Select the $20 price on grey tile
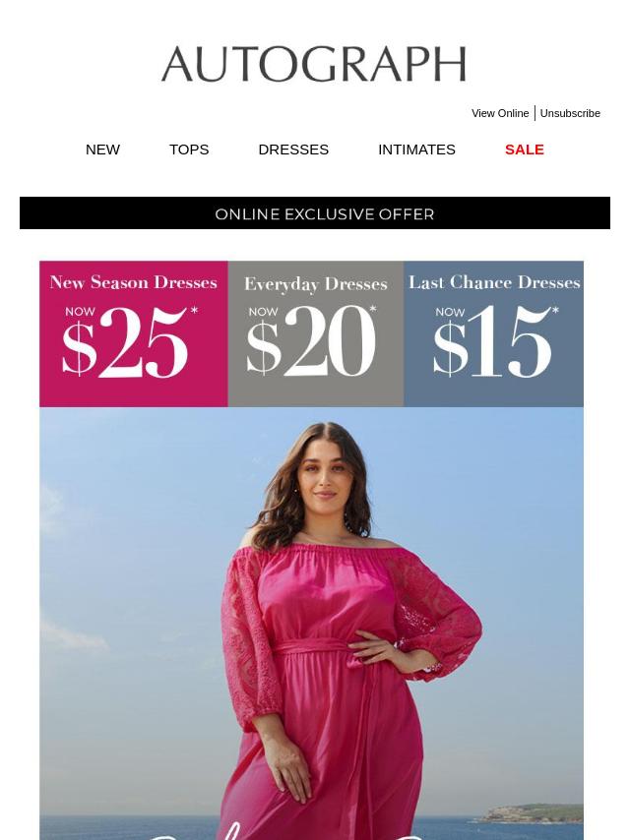Viewport: 630px width, 840px height. (311, 341)
